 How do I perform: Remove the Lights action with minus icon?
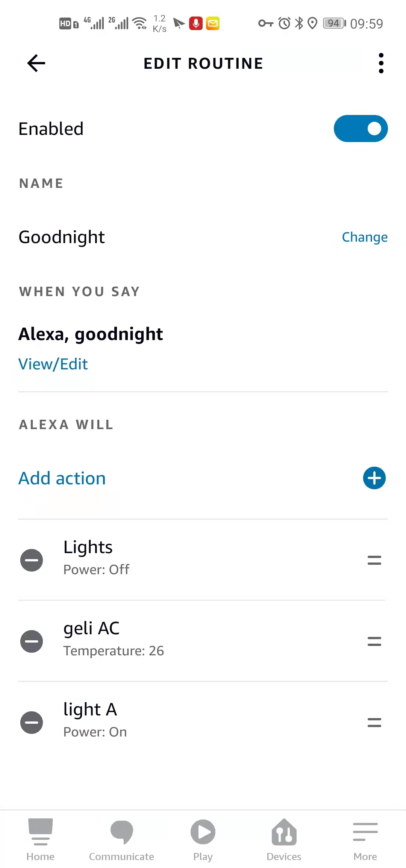[32, 560]
